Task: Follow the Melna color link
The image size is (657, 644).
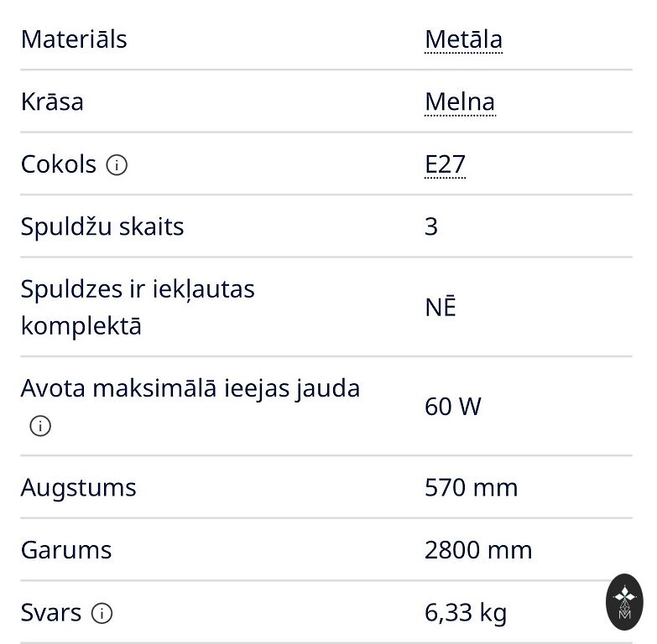Action: [460, 102]
